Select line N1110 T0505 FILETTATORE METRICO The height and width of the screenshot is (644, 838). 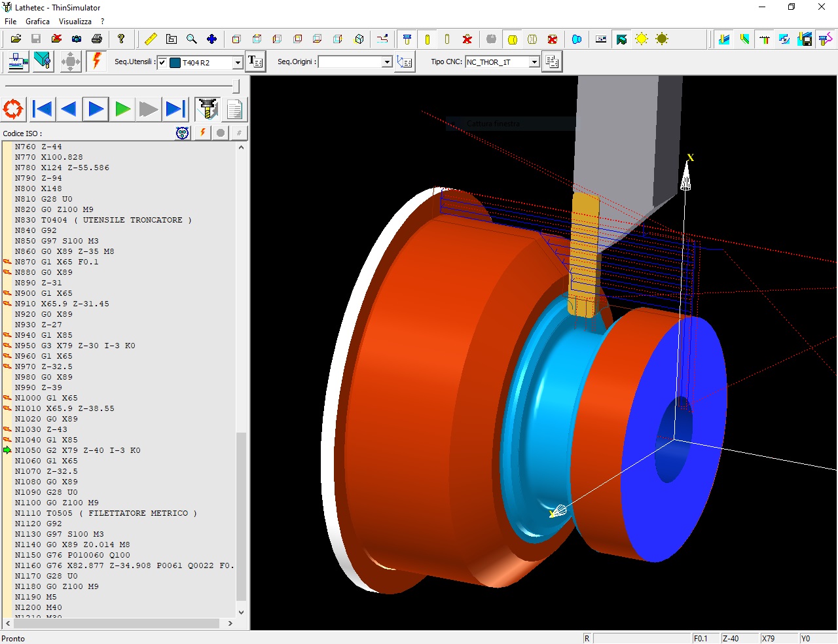[106, 513]
